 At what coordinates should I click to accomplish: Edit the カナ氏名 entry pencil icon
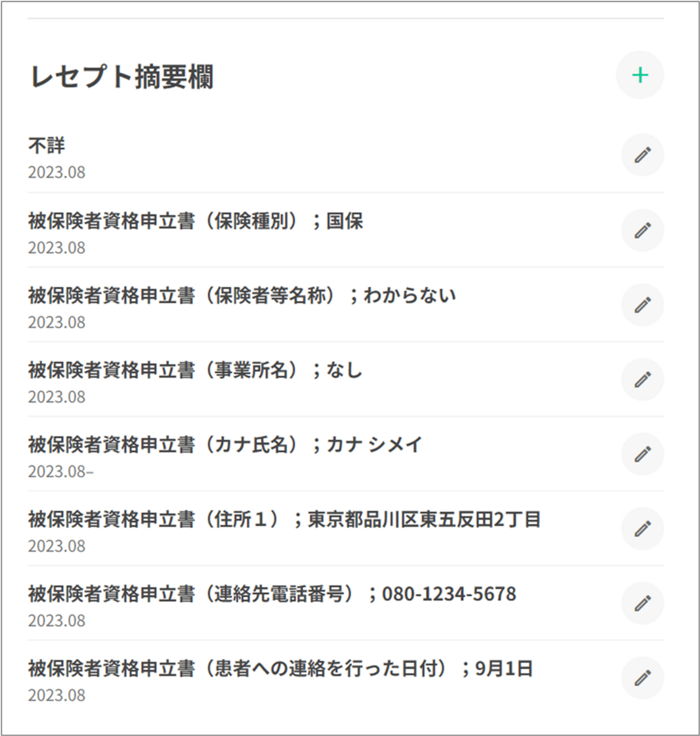[642, 454]
